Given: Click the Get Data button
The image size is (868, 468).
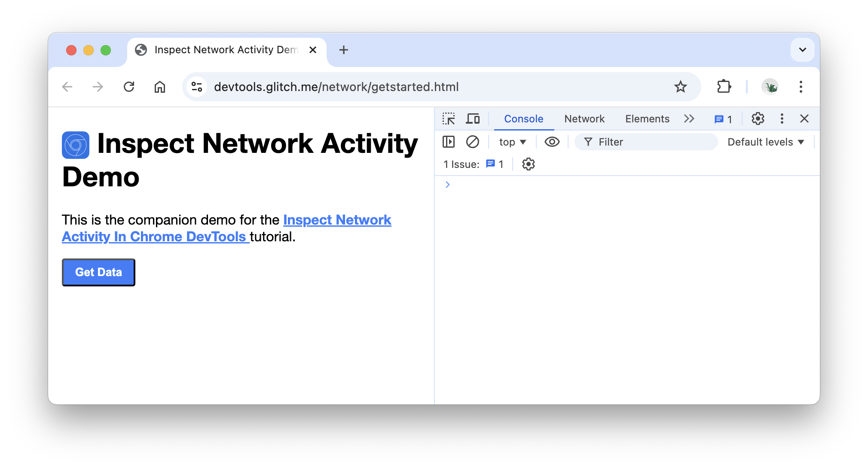Looking at the screenshot, I should 98,272.
